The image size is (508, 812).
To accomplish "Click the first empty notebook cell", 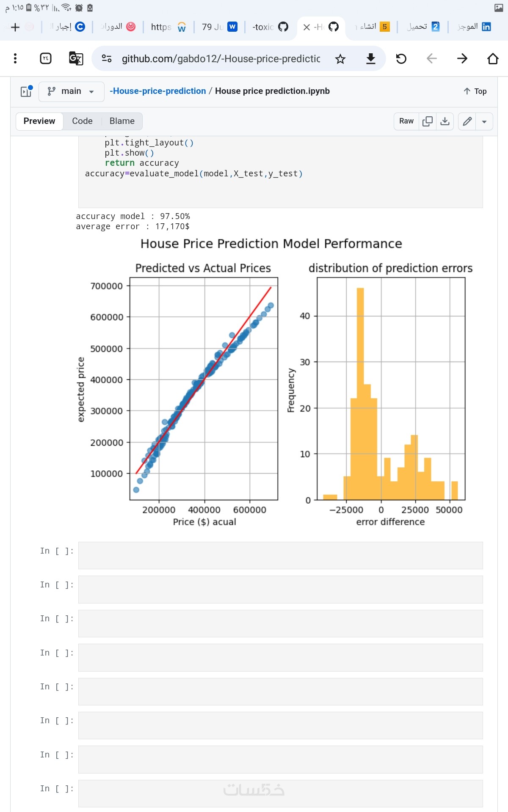I will pos(280,555).
